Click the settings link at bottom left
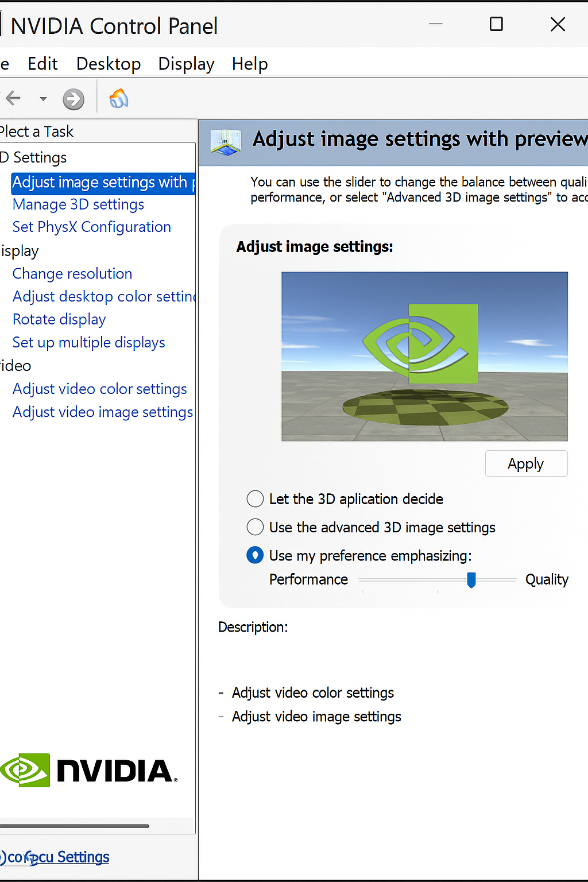Screen dimensions: 588x882 coord(55,857)
